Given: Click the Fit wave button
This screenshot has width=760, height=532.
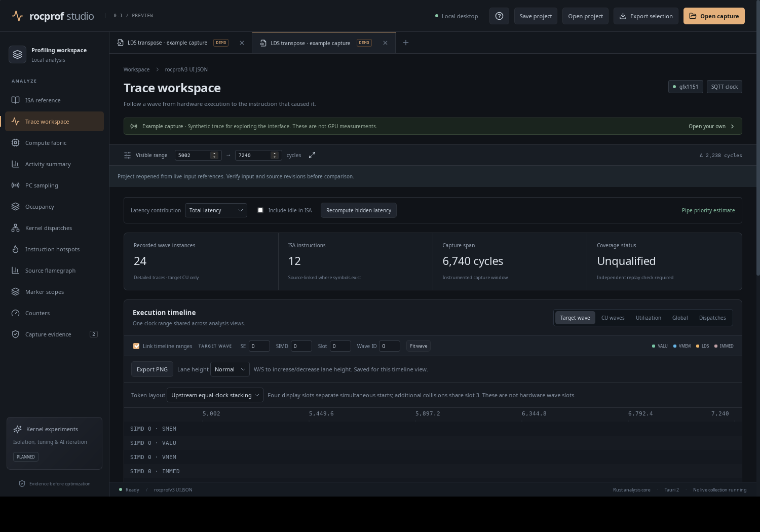Looking at the screenshot, I should 419,346.
